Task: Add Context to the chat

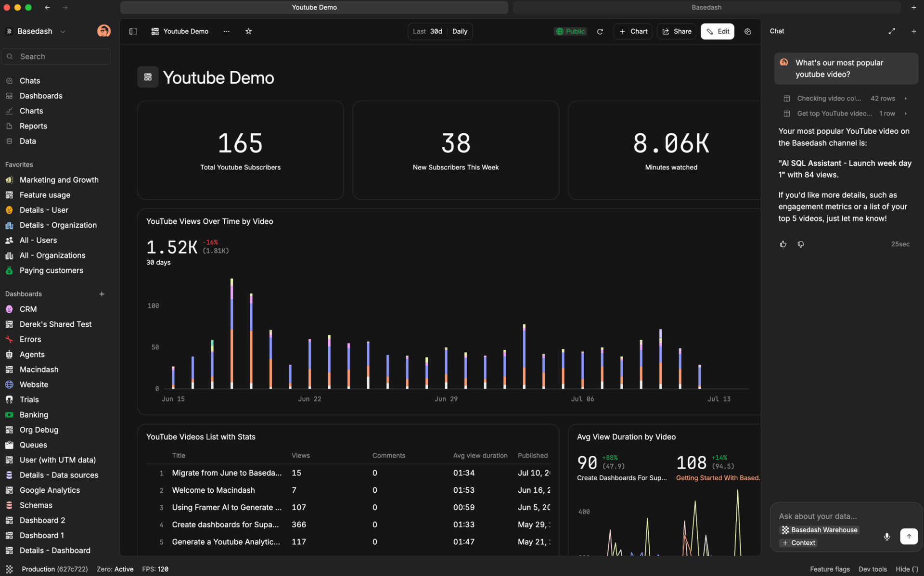Action: pos(799,543)
